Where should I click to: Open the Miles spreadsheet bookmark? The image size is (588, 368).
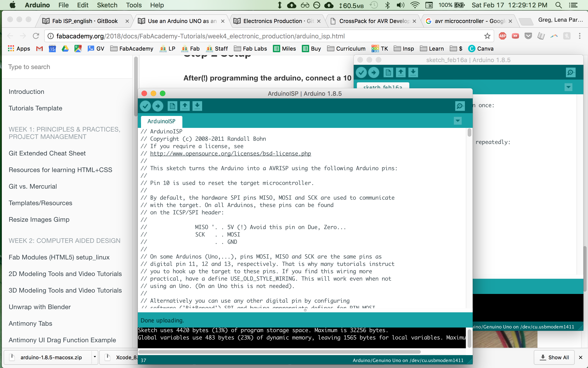[x=284, y=49]
